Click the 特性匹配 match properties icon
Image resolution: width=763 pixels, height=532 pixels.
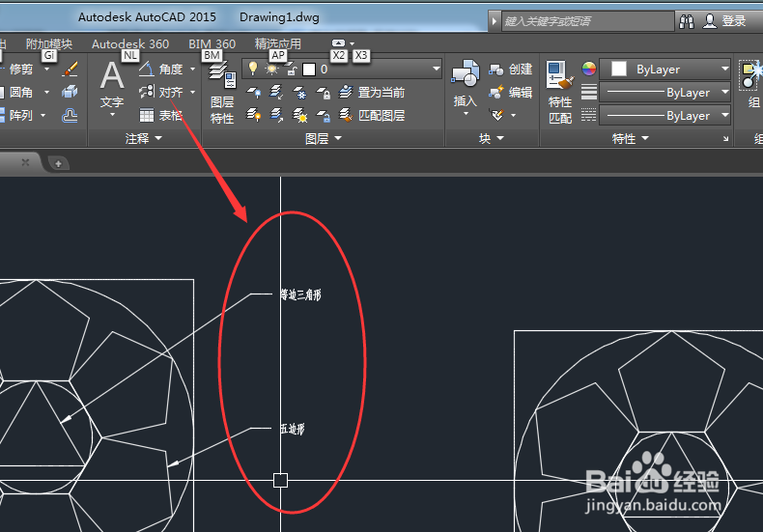tap(559, 75)
